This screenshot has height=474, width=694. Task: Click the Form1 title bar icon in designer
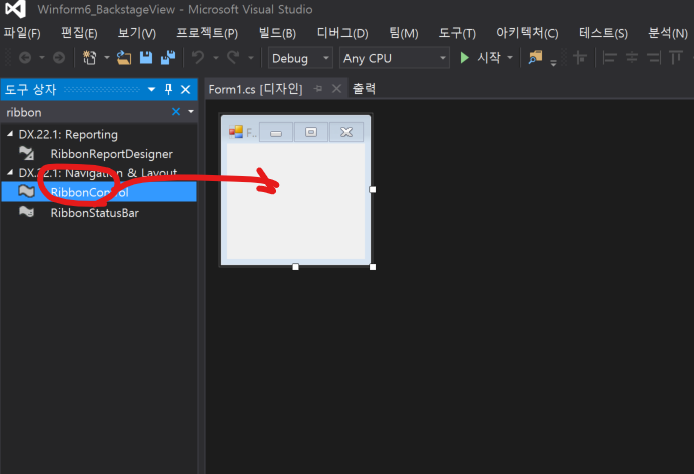tap(236, 132)
